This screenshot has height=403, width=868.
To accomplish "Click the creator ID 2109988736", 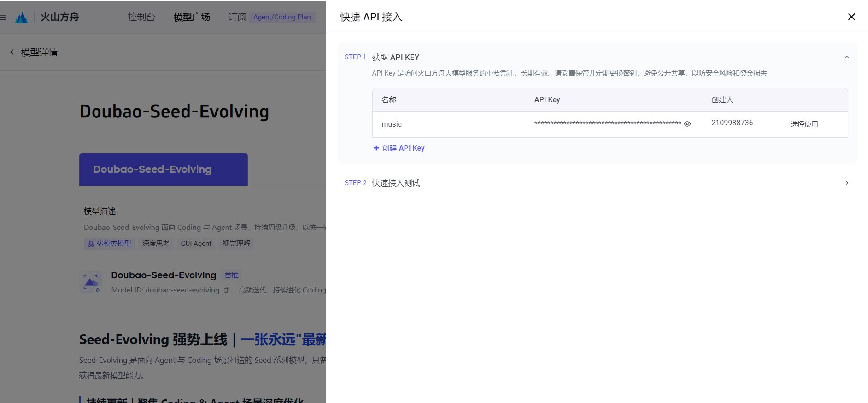I will pos(732,123).
